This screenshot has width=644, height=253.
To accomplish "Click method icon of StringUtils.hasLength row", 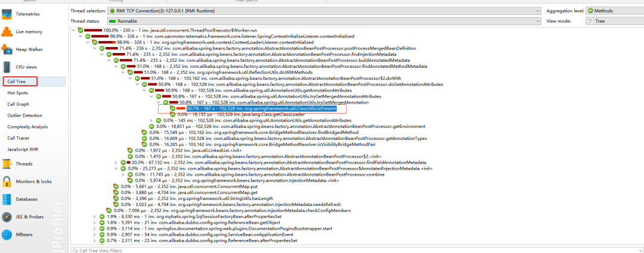I will click(117, 198).
